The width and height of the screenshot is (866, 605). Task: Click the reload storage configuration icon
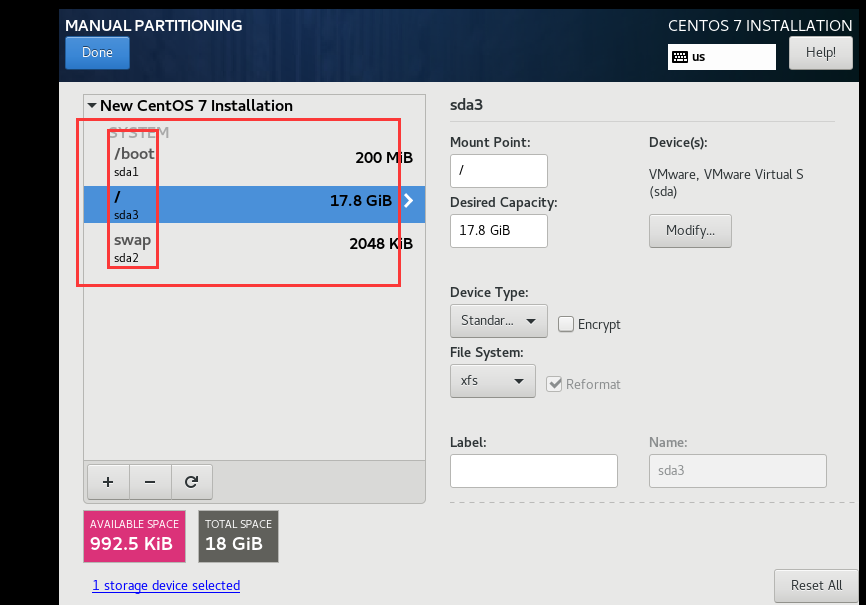192,482
